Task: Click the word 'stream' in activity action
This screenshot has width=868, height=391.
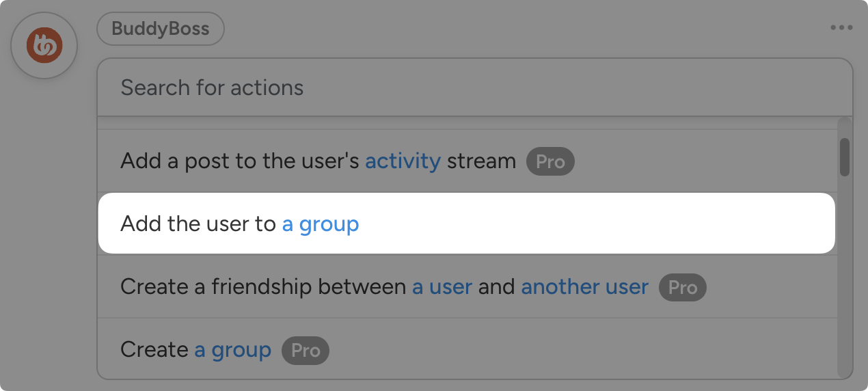Action: (x=481, y=161)
